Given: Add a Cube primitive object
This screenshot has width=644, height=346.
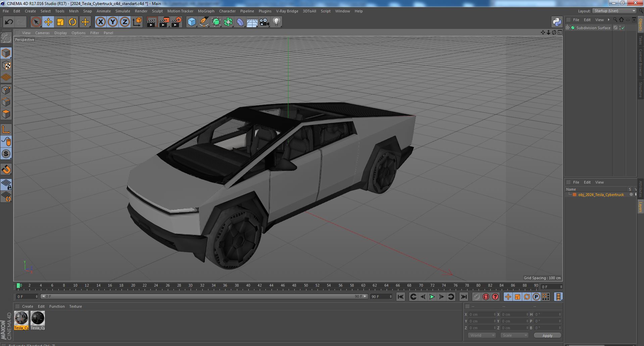Looking at the screenshot, I should click(192, 22).
